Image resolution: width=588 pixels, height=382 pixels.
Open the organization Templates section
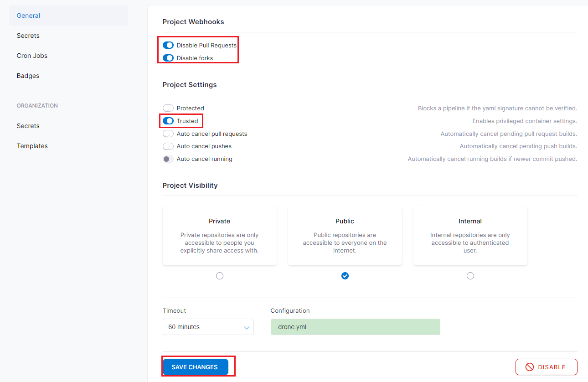pyautogui.click(x=32, y=146)
